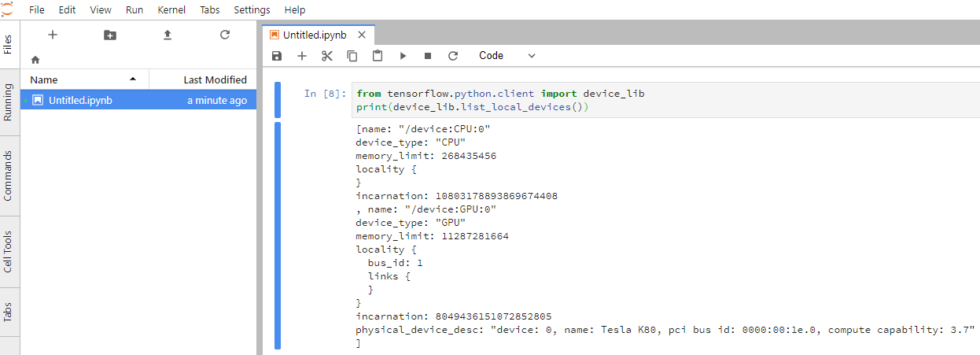Insert a new cell below using the plus icon
This screenshot has width=980, height=355.
click(302, 56)
